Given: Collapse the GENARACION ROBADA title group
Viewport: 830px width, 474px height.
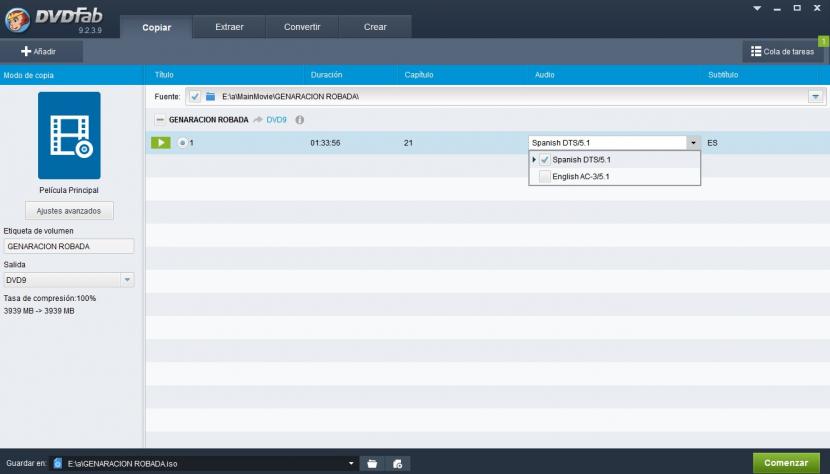Looking at the screenshot, I should click(x=160, y=120).
